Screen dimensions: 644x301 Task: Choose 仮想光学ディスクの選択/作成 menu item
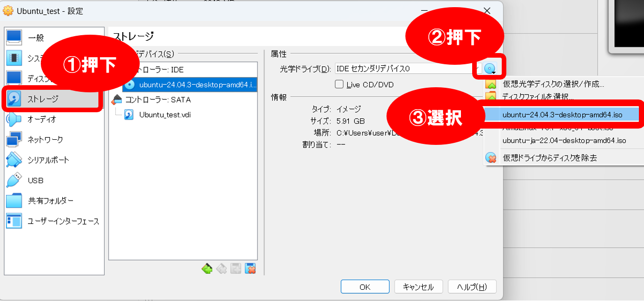(x=553, y=84)
